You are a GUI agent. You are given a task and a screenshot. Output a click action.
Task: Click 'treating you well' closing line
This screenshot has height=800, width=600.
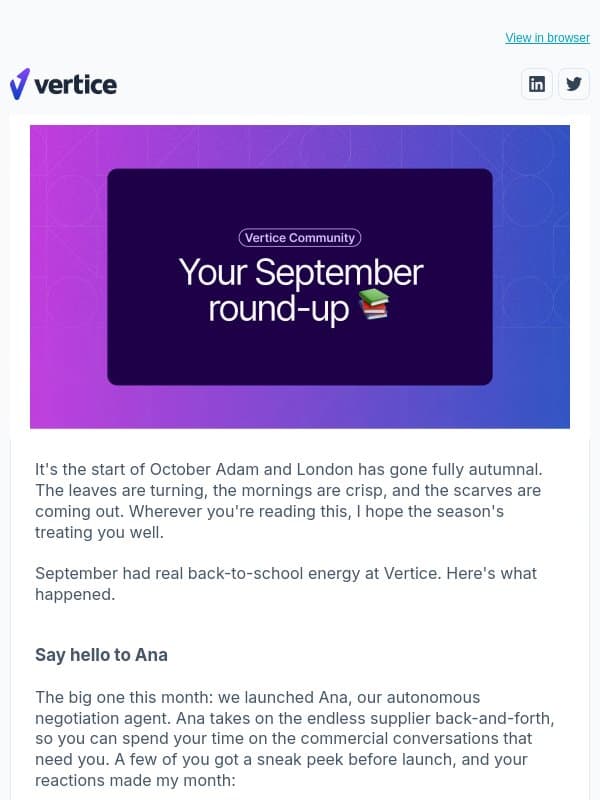(x=99, y=532)
